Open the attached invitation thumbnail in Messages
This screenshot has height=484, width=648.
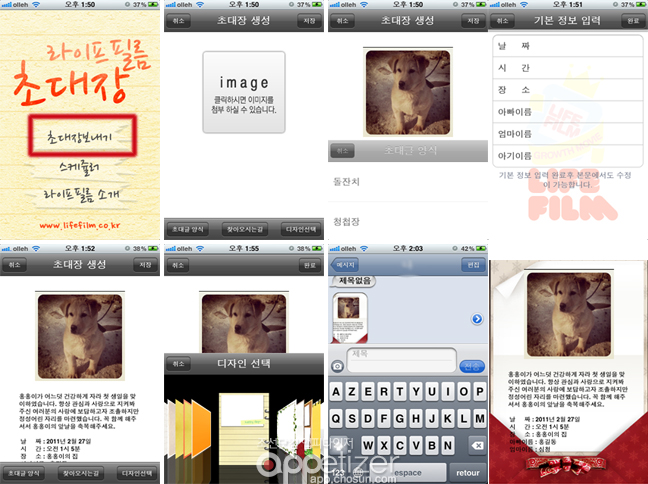(350, 318)
